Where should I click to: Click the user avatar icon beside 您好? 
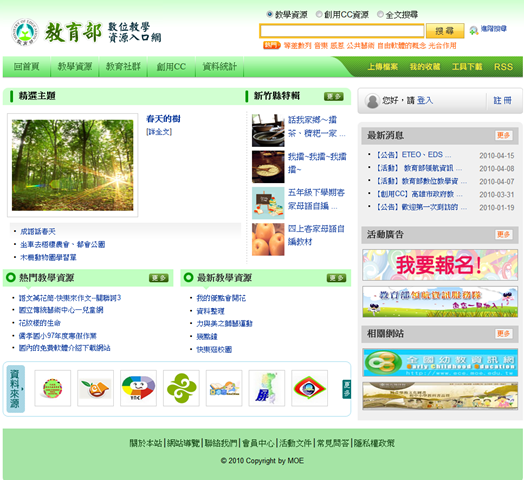click(372, 101)
